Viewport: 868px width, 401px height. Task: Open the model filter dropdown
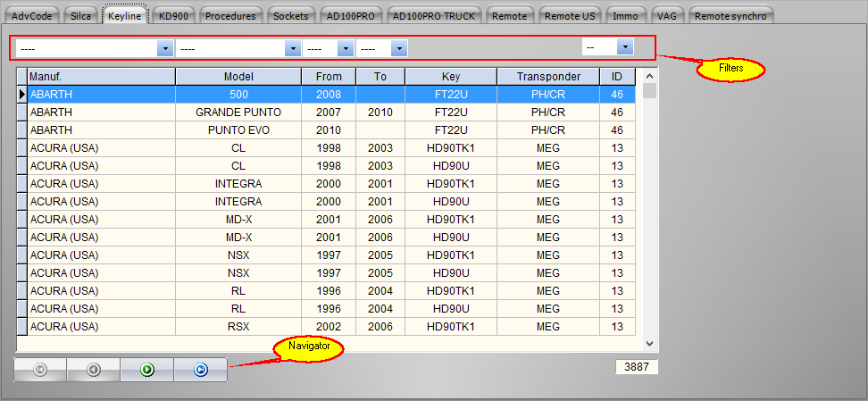[293, 49]
